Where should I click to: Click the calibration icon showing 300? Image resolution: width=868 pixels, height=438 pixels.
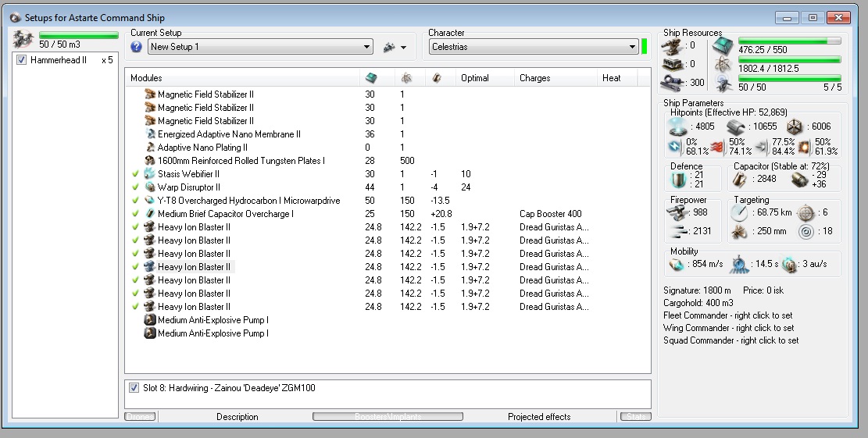click(671, 84)
